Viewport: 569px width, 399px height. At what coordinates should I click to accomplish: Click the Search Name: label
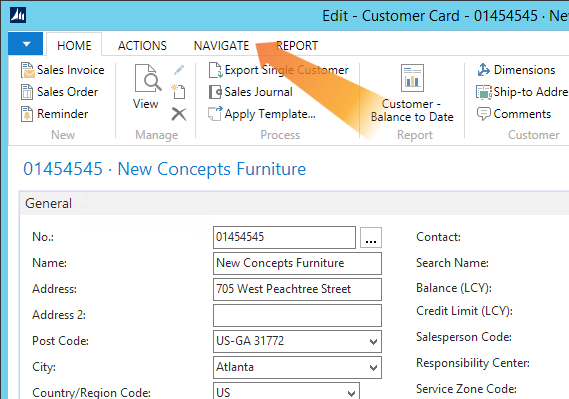click(452, 263)
